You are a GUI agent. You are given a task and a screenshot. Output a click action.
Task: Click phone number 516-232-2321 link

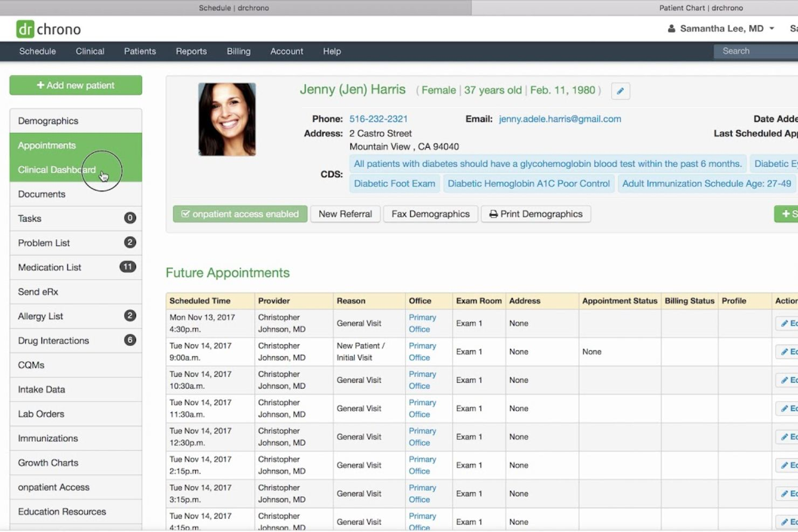pyautogui.click(x=379, y=119)
